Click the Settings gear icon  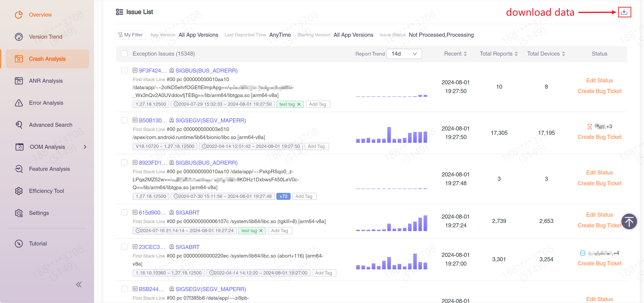point(19,213)
